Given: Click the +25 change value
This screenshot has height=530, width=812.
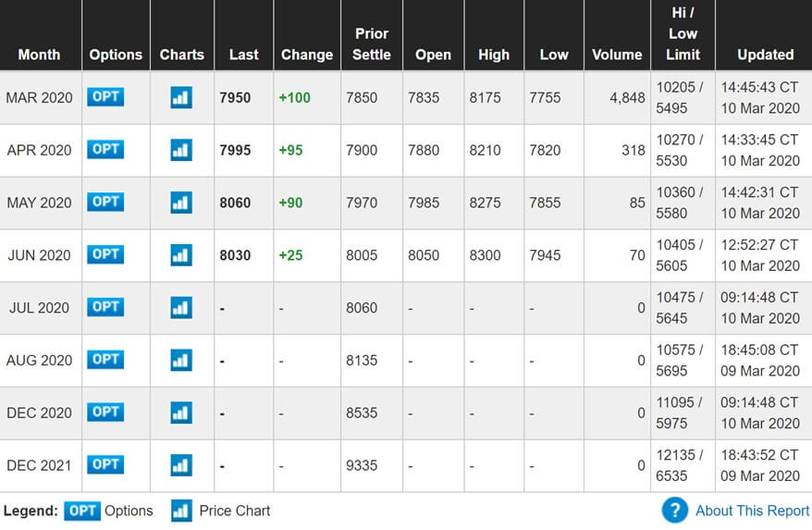Looking at the screenshot, I should point(290,255).
